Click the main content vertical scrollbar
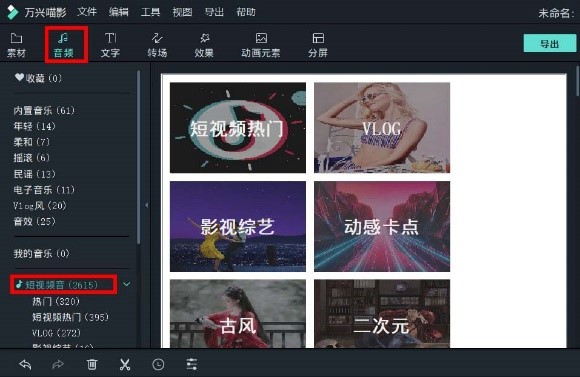The image size is (580, 377). coord(577,81)
